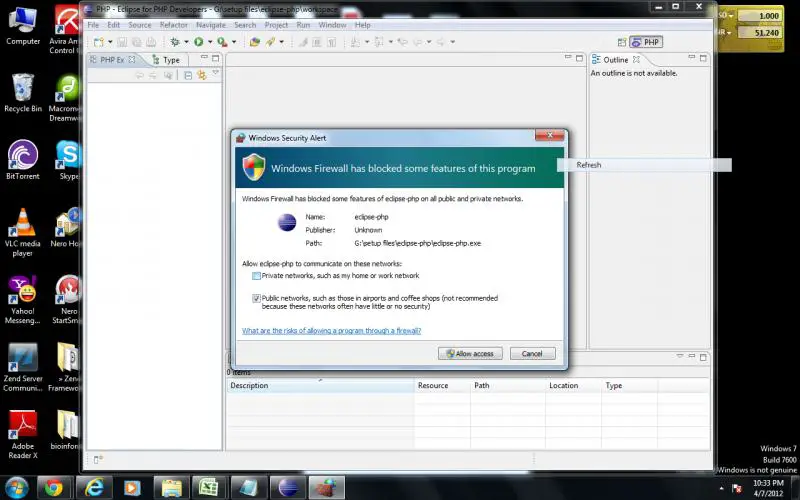Open the Project menu
800x500 pixels.
[x=276, y=25]
